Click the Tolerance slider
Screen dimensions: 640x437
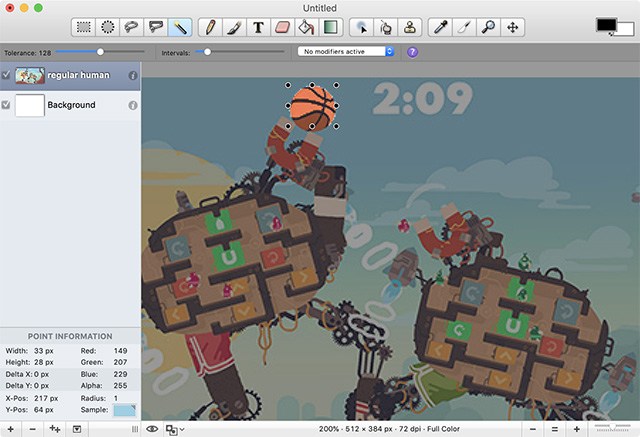point(100,51)
